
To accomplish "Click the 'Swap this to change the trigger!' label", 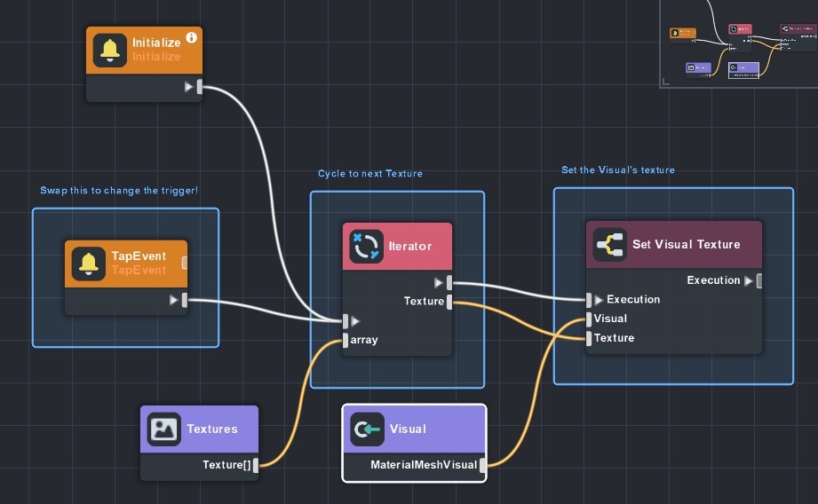I will click(118, 191).
